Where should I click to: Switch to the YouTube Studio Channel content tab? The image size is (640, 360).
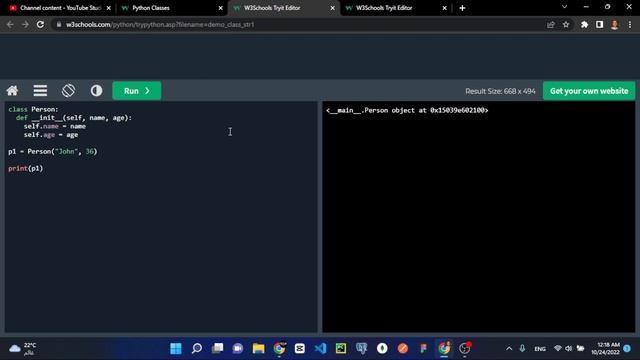click(x=60, y=8)
